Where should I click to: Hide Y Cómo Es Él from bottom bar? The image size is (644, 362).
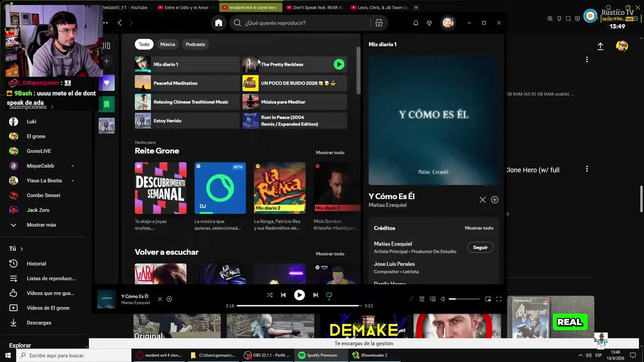click(x=160, y=299)
